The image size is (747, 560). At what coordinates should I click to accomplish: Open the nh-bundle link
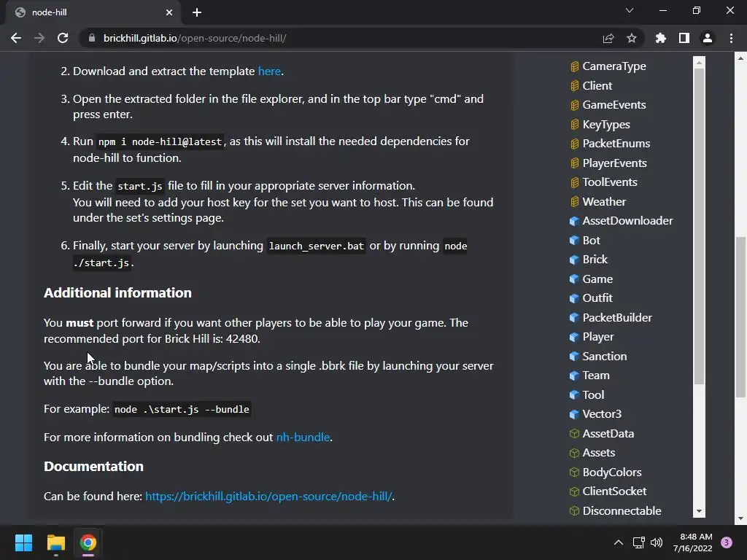(303, 437)
